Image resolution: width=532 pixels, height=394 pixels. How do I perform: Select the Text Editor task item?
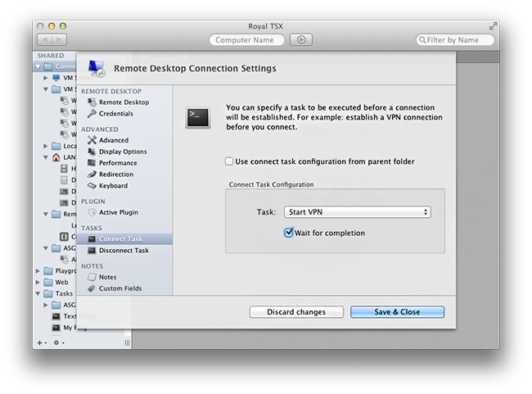pyautogui.click(x=65, y=316)
